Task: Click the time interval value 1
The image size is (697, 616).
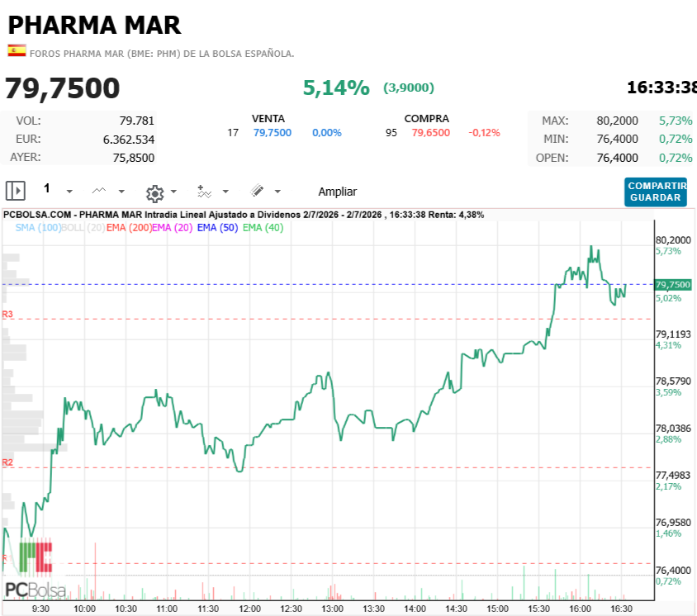Action: click(x=47, y=188)
